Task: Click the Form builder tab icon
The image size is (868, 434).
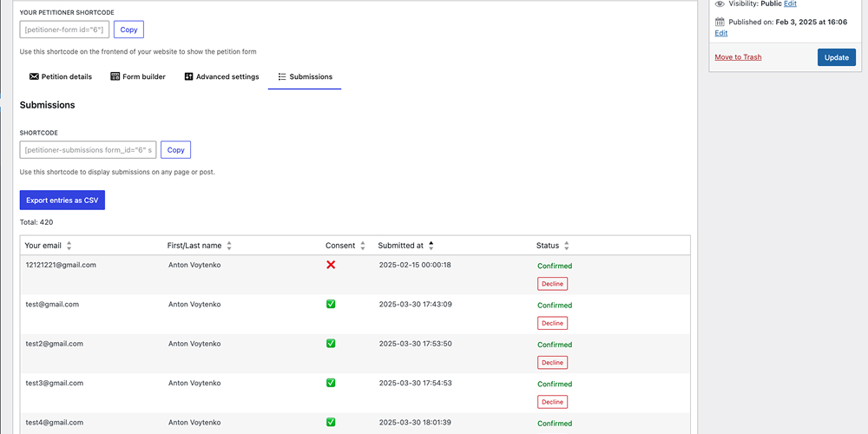Action: tap(115, 76)
